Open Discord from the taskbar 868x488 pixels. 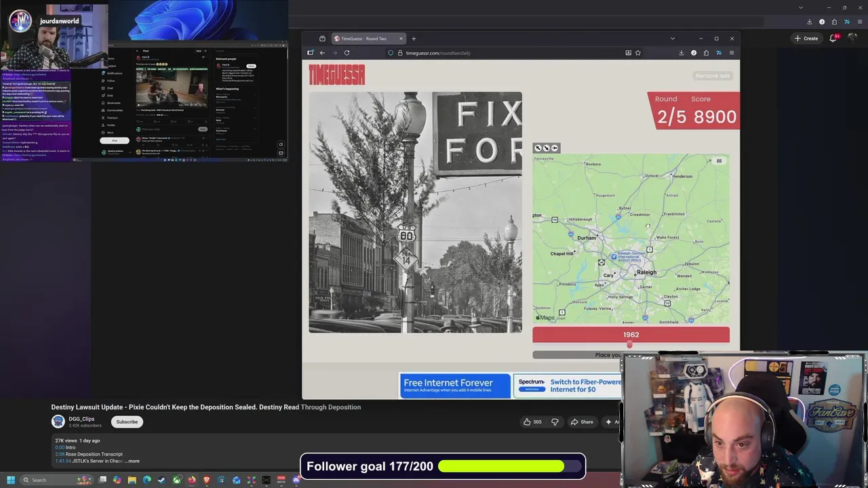[x=296, y=480]
